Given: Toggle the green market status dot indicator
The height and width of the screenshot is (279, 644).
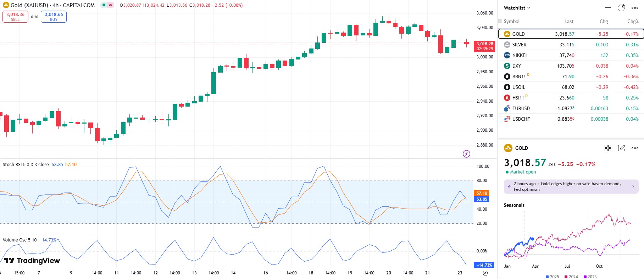Looking at the screenshot, I should click(x=104, y=5).
